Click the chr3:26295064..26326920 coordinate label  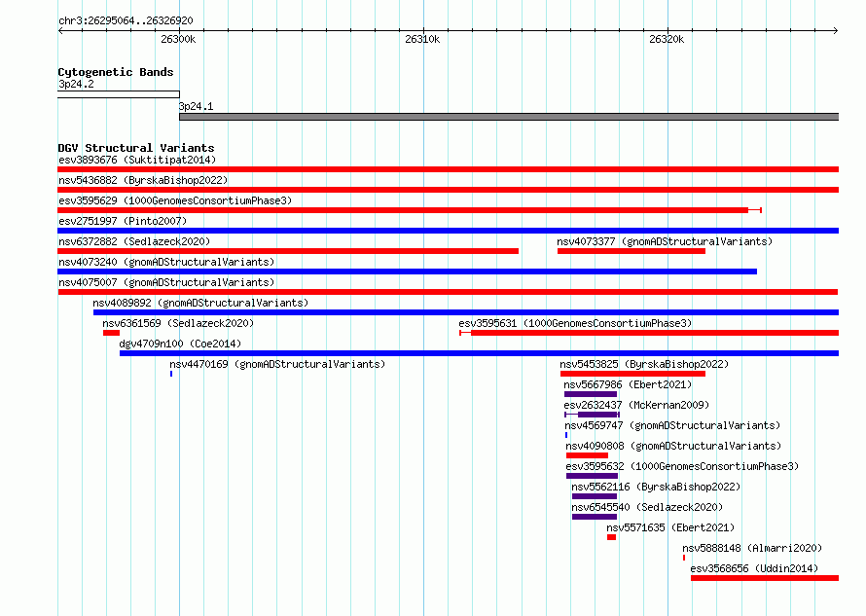pos(126,20)
